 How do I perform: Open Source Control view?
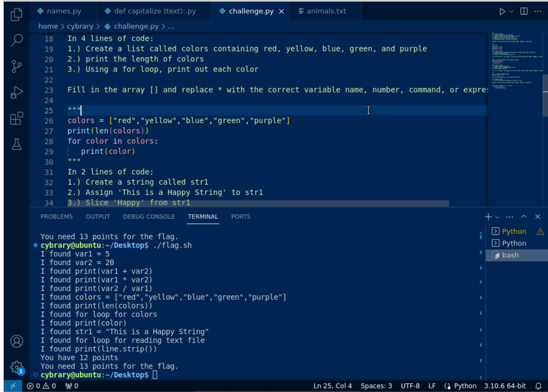pos(16,66)
